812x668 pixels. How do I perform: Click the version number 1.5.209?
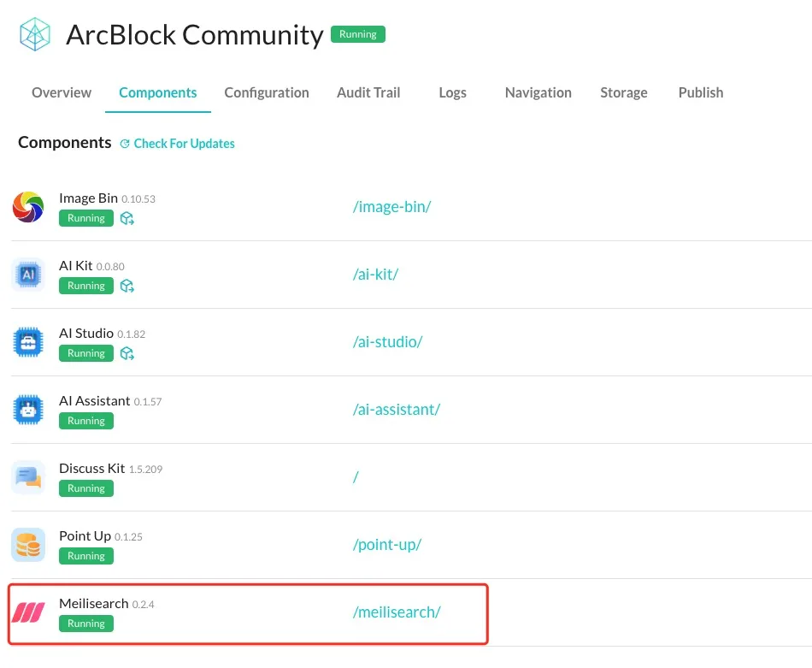[x=145, y=470]
